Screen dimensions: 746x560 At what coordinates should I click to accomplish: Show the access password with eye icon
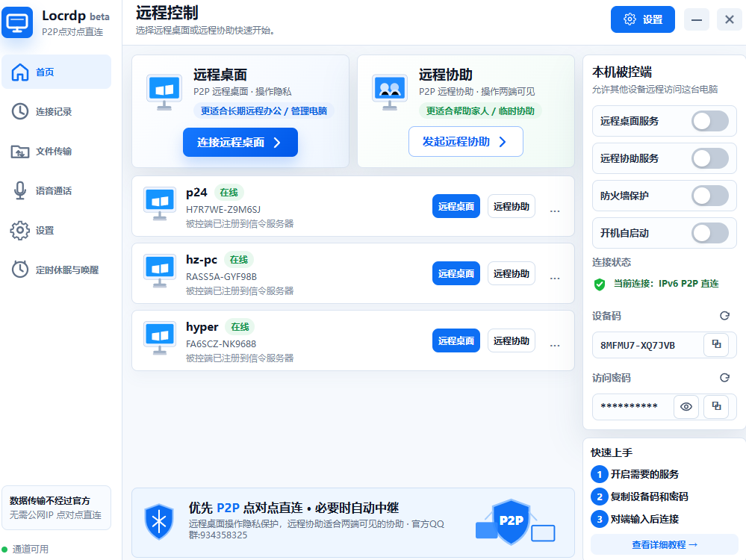click(686, 407)
